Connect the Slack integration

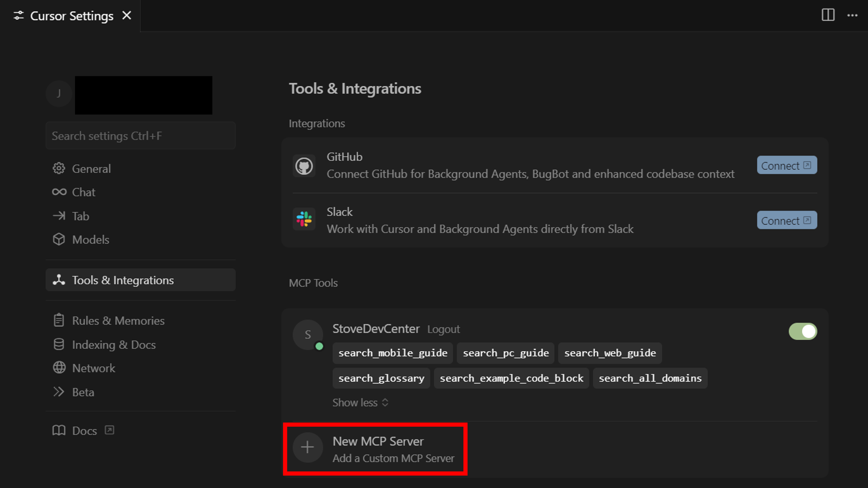click(x=787, y=220)
